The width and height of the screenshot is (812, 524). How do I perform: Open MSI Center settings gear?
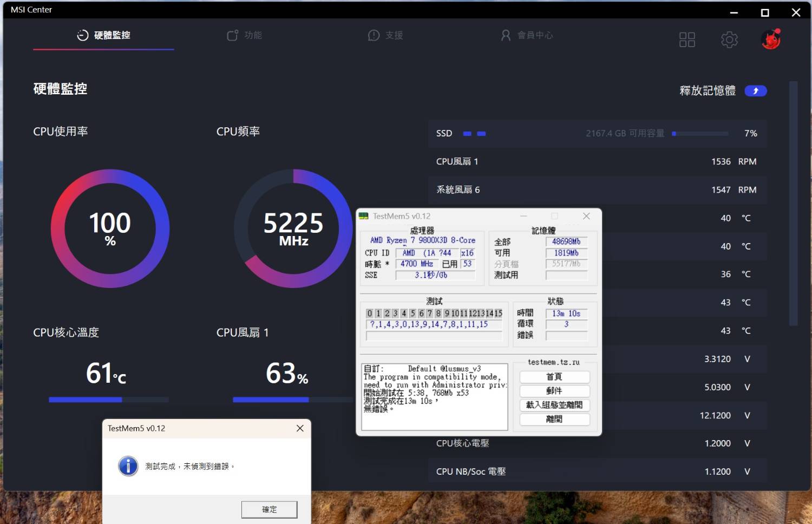click(729, 40)
